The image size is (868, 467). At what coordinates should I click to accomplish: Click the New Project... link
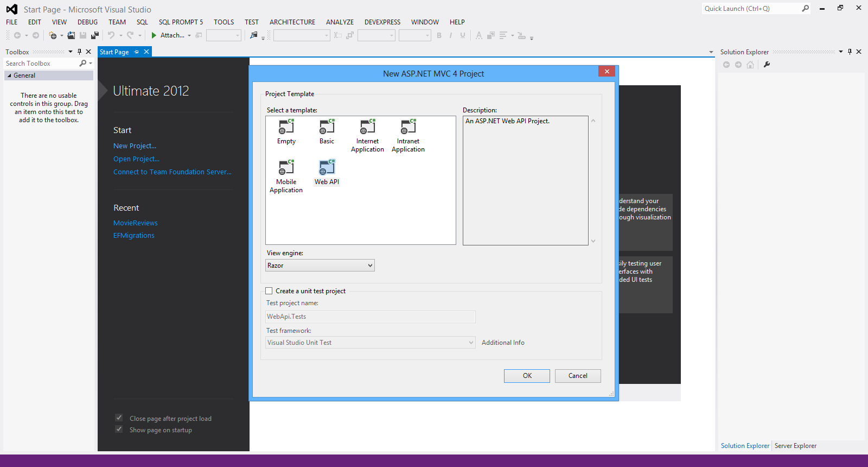click(x=135, y=146)
